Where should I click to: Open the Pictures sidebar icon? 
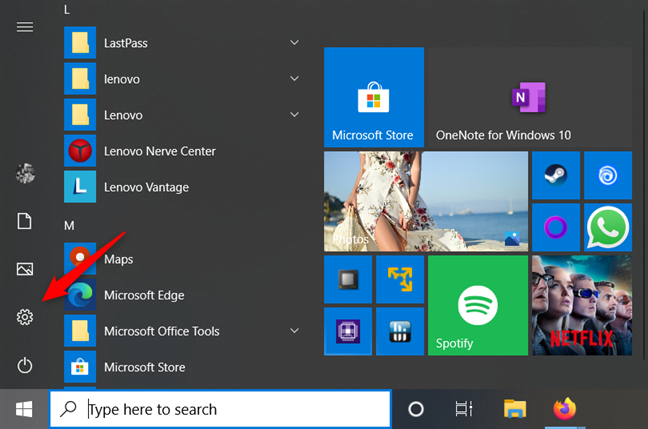pos(25,269)
